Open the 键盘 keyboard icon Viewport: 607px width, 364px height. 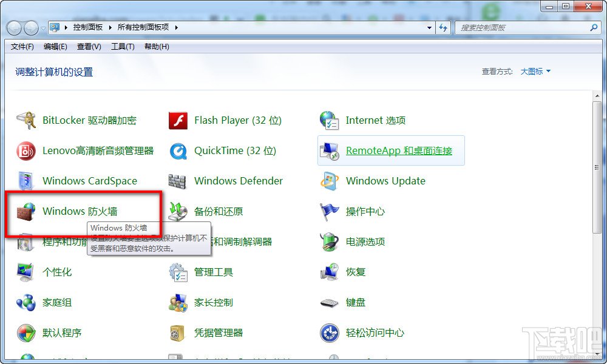click(330, 303)
